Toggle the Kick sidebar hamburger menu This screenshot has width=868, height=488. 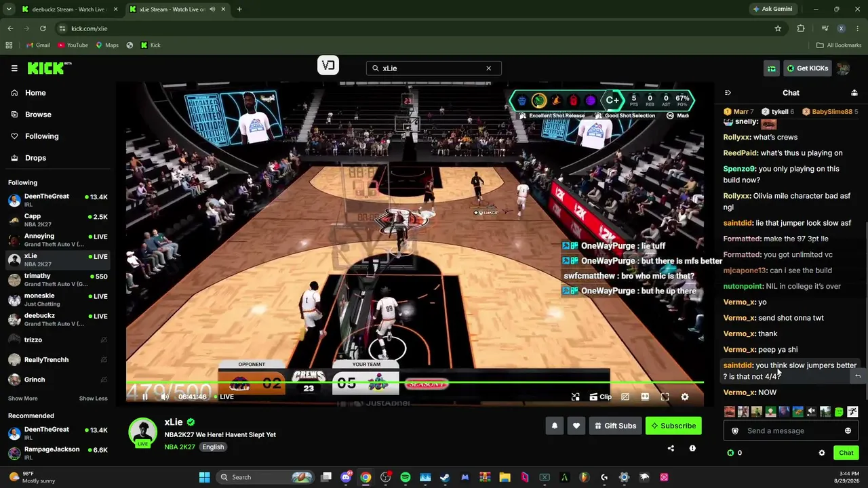14,68
